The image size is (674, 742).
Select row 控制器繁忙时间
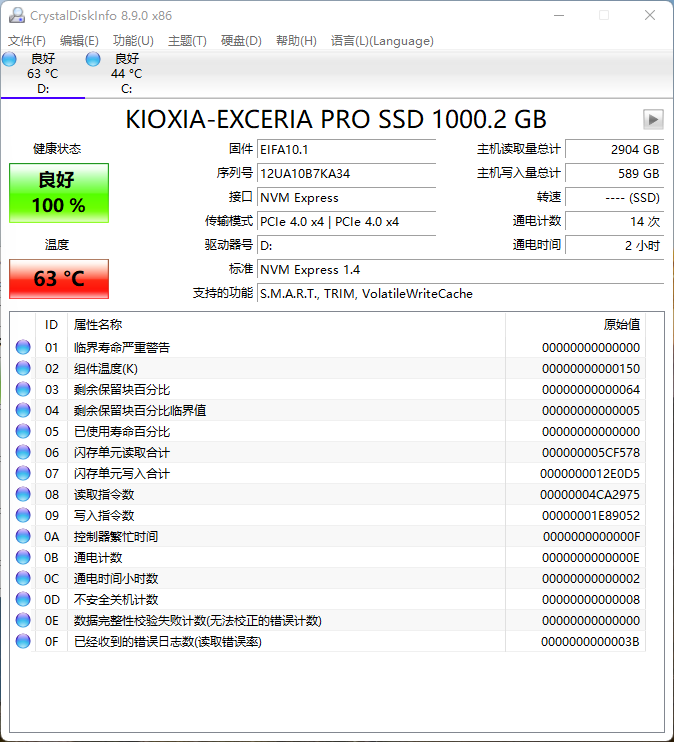click(328, 536)
